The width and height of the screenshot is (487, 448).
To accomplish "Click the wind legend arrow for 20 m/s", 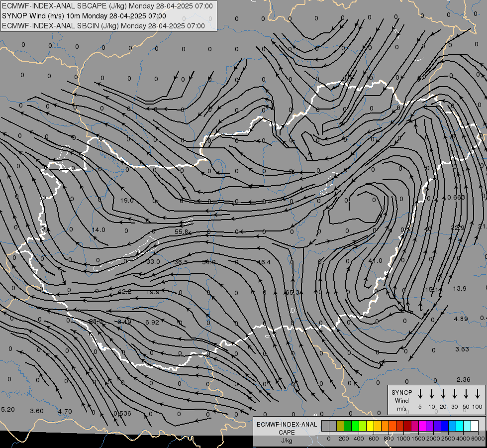I will pyautogui.click(x=443, y=393).
